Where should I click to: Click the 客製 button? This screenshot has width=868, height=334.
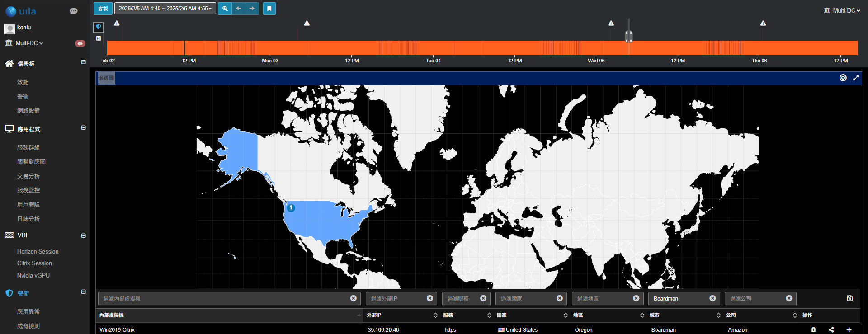(x=103, y=9)
